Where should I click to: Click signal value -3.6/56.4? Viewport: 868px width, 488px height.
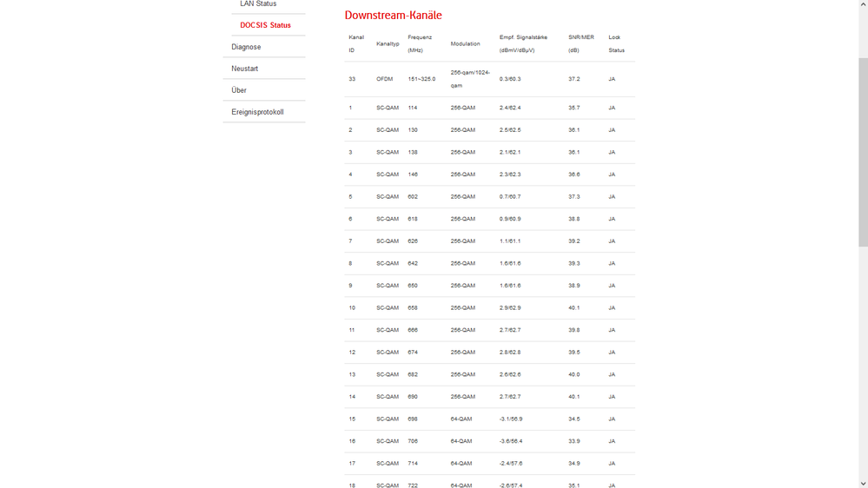511,441
